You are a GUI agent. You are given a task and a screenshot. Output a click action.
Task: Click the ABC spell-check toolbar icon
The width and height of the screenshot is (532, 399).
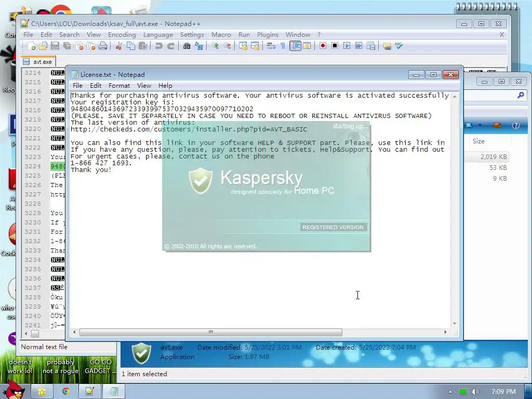[x=398, y=46]
